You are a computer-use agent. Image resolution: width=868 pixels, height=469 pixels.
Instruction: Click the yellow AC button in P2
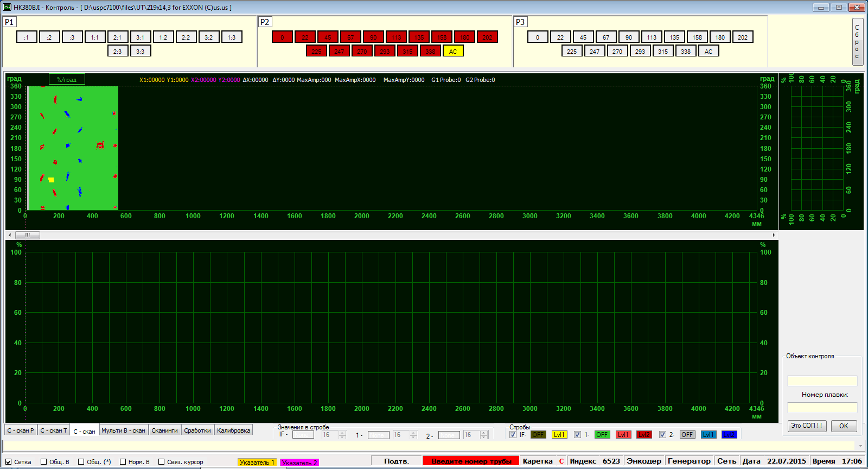click(x=453, y=51)
